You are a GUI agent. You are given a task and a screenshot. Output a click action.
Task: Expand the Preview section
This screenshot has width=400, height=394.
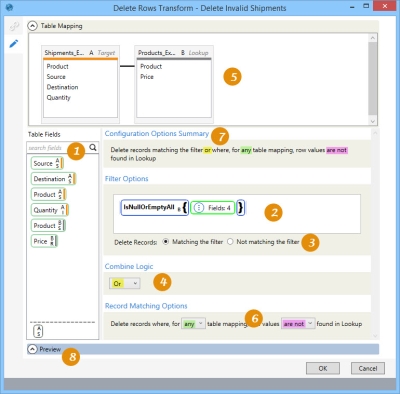tap(32, 349)
